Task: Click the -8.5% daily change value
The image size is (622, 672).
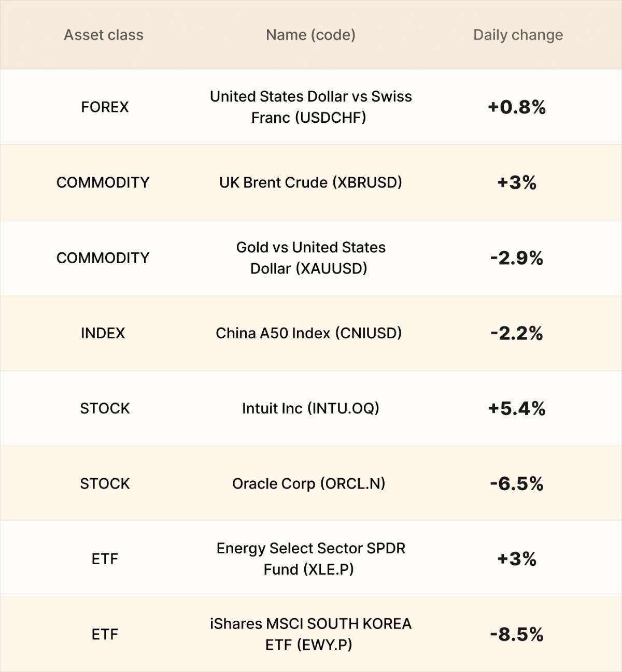Action: (x=517, y=634)
